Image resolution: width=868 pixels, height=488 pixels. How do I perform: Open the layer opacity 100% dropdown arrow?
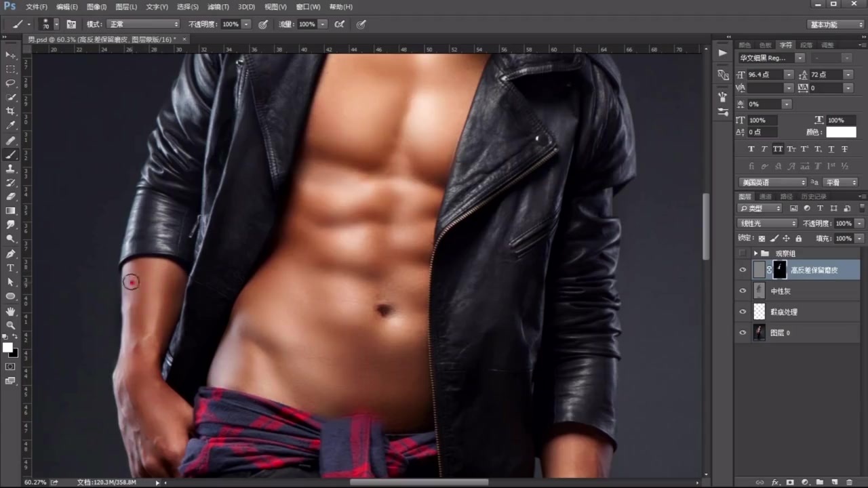point(859,223)
